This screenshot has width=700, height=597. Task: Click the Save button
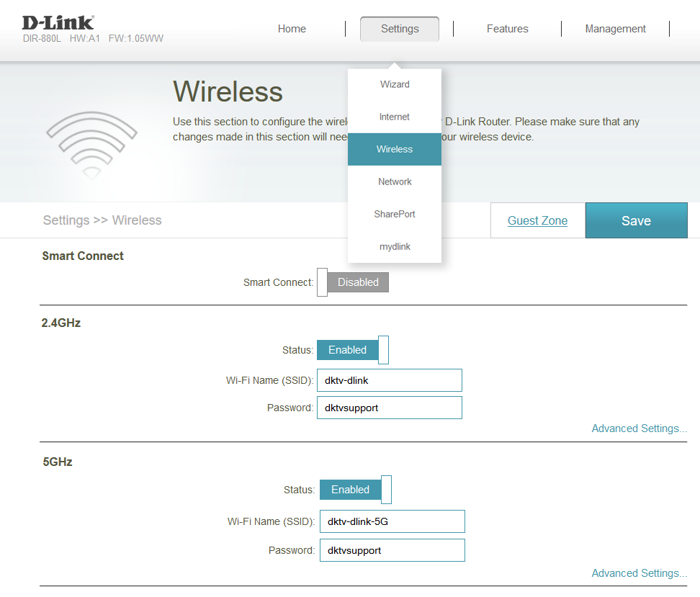(636, 220)
